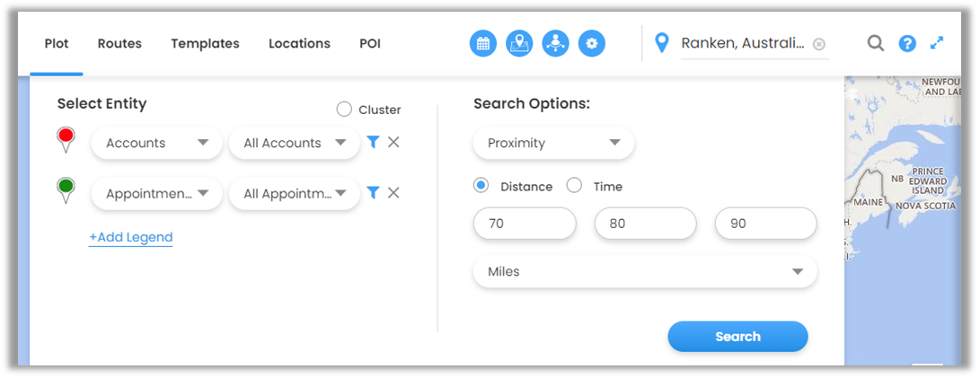Screen dimensions: 980x378
Task: Open the settings gear icon
Action: pyautogui.click(x=591, y=43)
